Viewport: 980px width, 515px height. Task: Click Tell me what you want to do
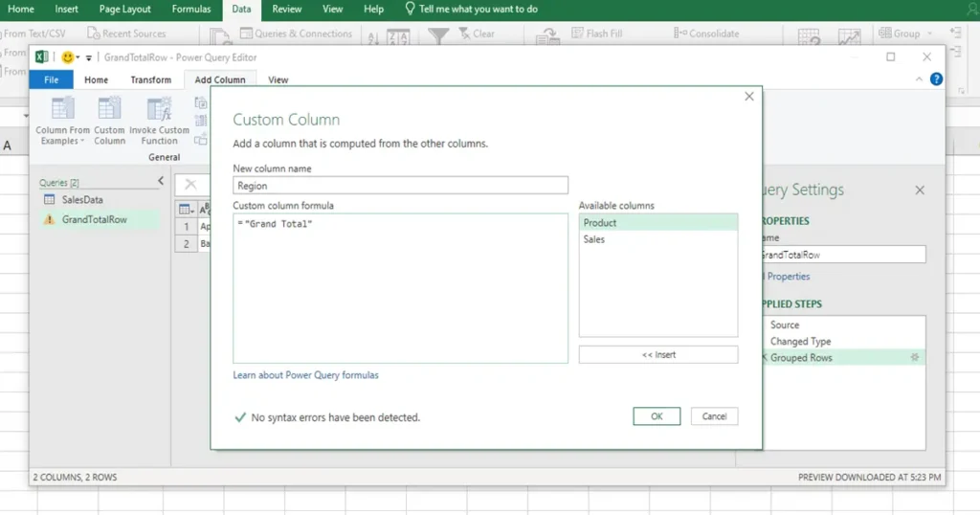(471, 10)
